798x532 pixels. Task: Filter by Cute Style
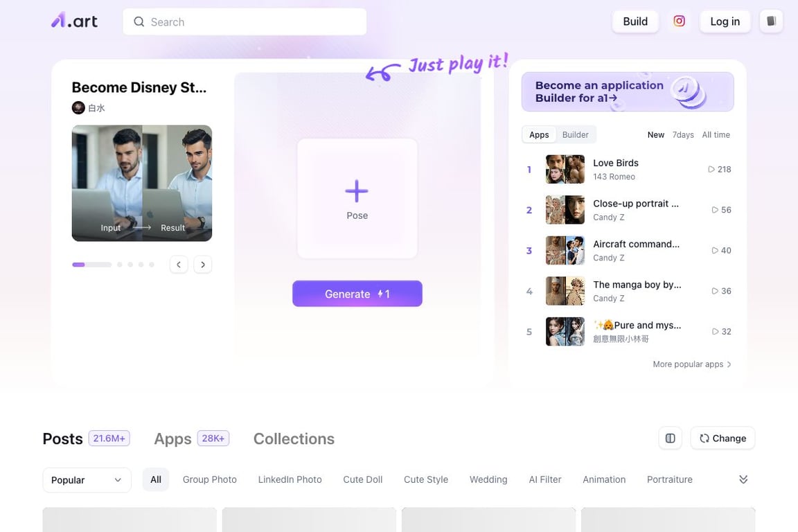[x=426, y=479]
